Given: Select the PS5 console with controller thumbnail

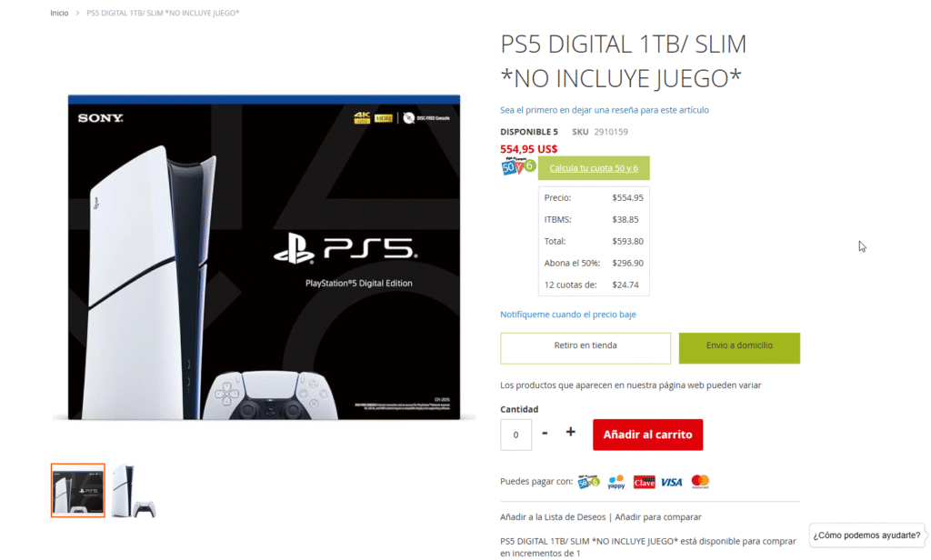Looking at the screenshot, I should [133, 491].
